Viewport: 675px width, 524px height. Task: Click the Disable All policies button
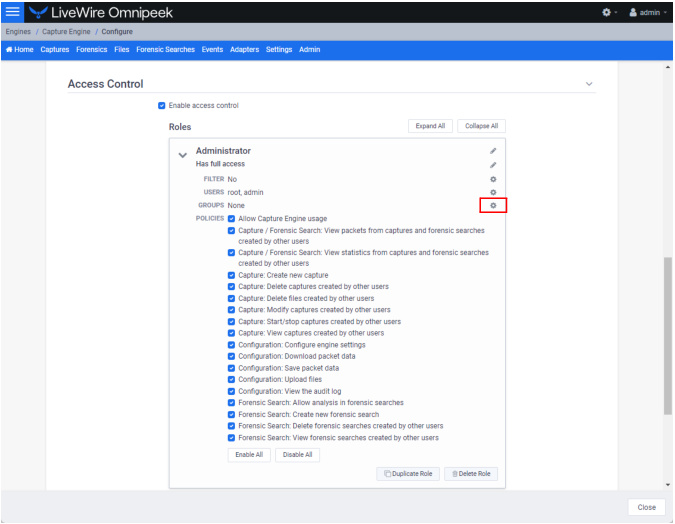point(297,455)
